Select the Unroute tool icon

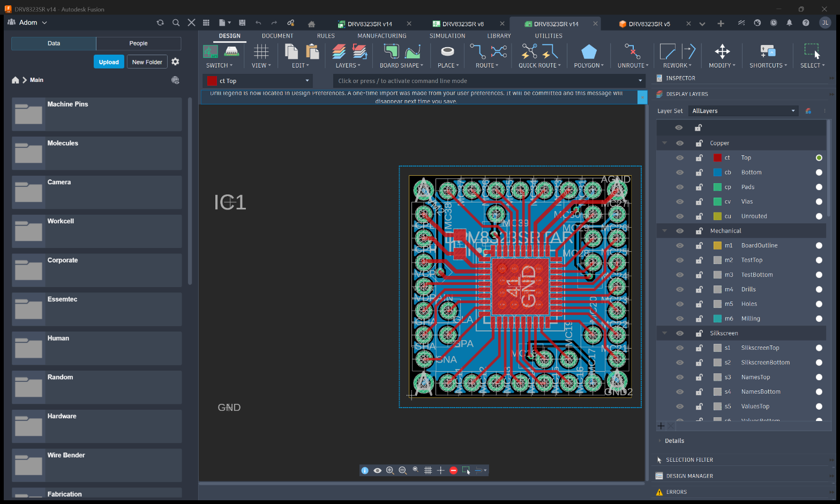(x=633, y=51)
